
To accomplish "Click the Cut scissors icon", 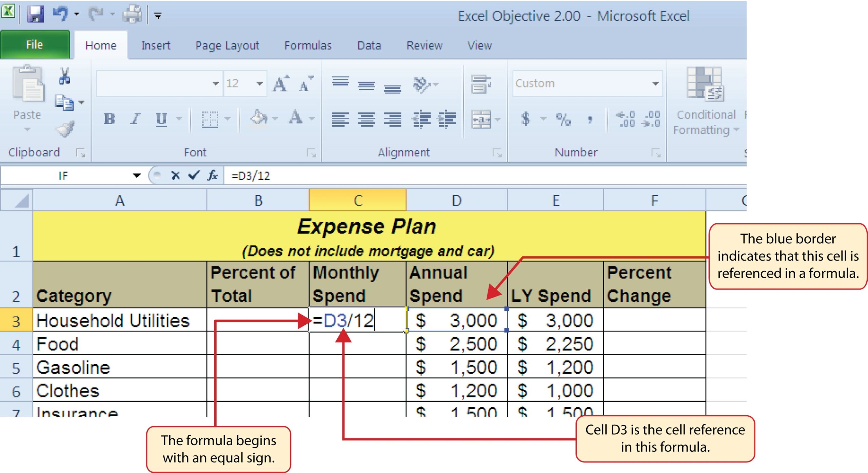I will click(x=64, y=75).
